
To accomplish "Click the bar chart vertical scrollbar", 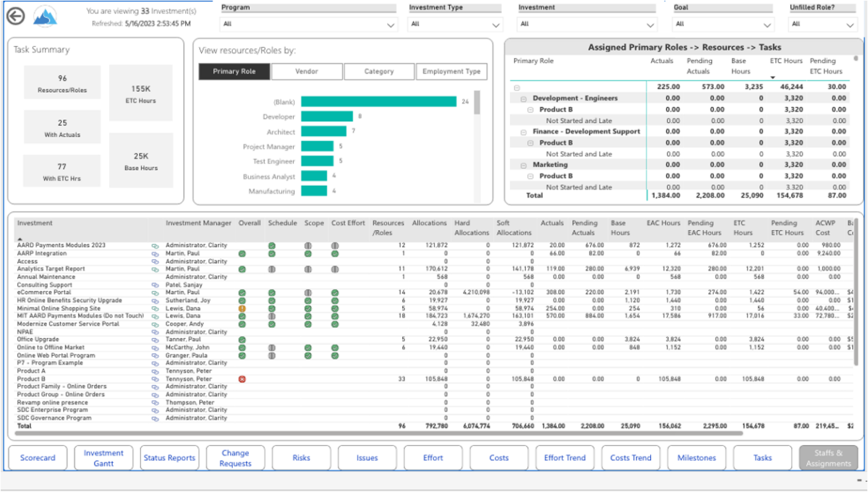I will pyautogui.click(x=477, y=102).
